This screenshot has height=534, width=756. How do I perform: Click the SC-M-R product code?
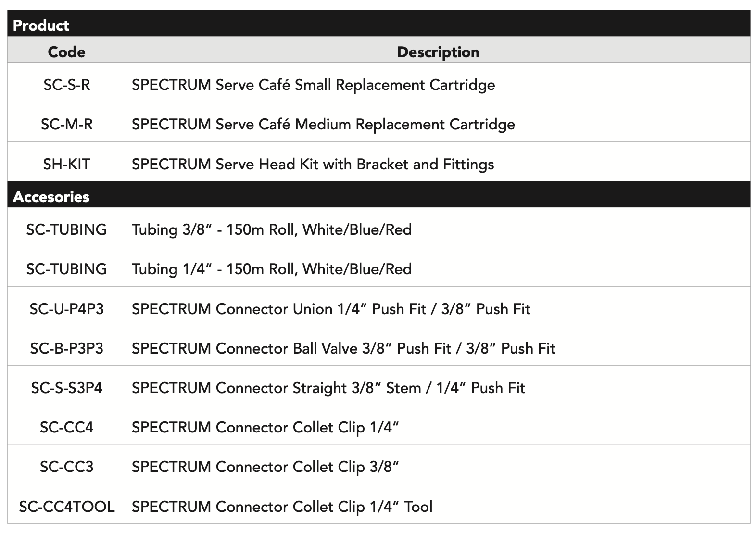(66, 124)
